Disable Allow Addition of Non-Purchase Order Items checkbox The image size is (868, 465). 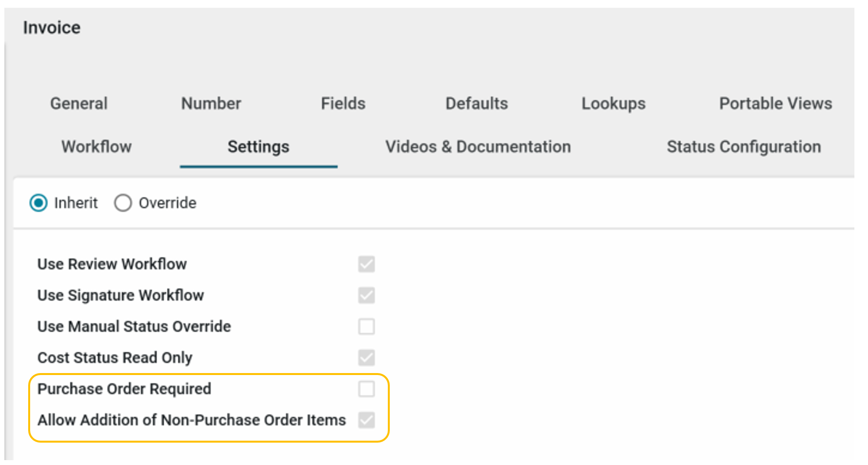click(x=366, y=420)
